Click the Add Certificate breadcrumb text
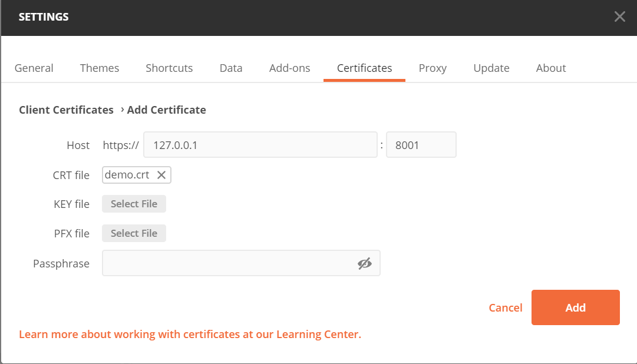This screenshot has width=637, height=364. coord(166,110)
